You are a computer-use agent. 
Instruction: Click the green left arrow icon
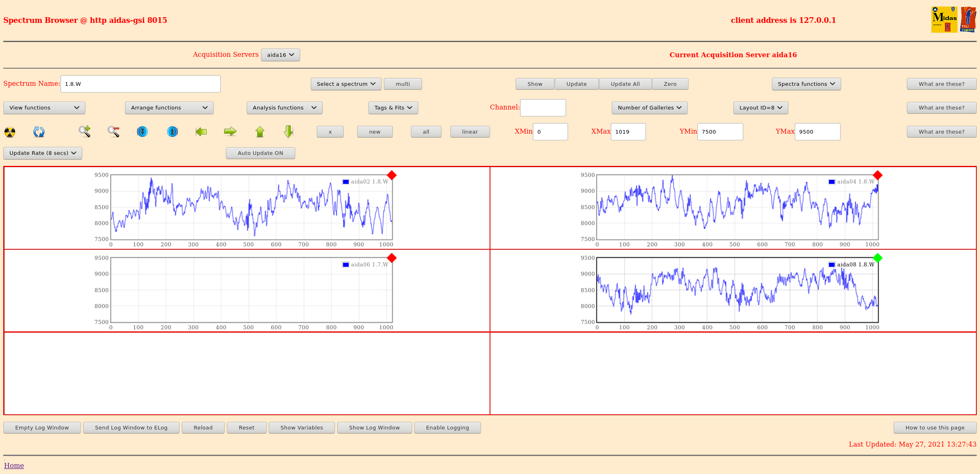201,132
